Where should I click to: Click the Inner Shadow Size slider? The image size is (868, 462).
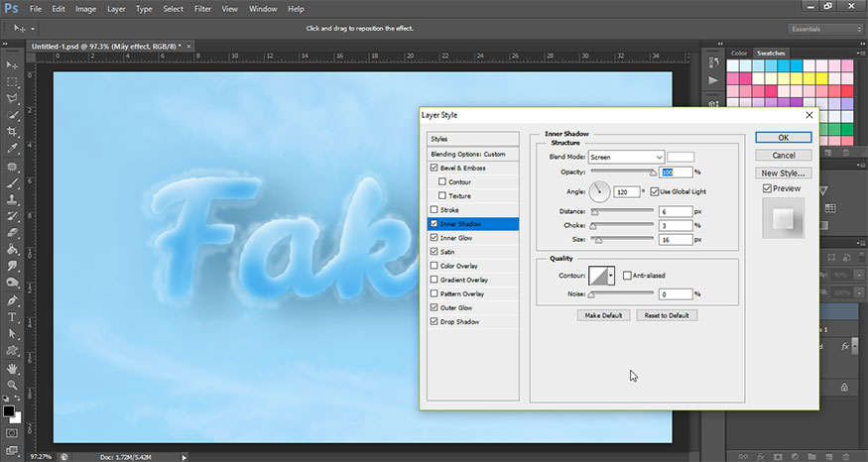[x=622, y=240]
